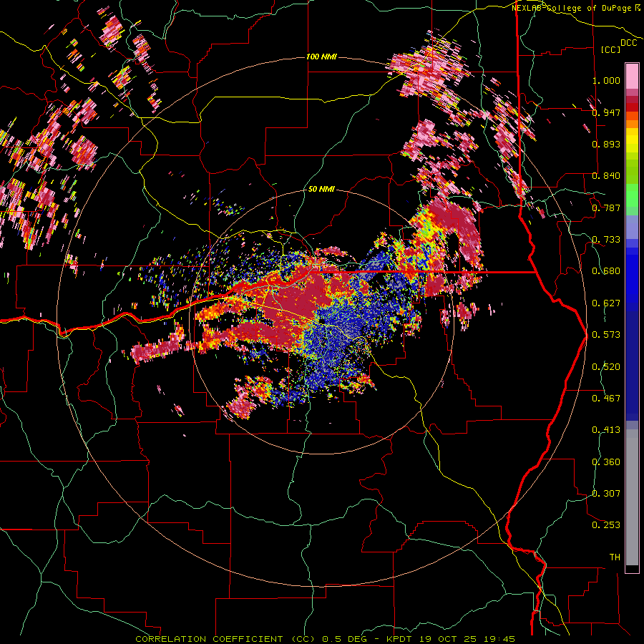Click the 0.253 legend label
The image size is (644, 644).
coord(606,525)
